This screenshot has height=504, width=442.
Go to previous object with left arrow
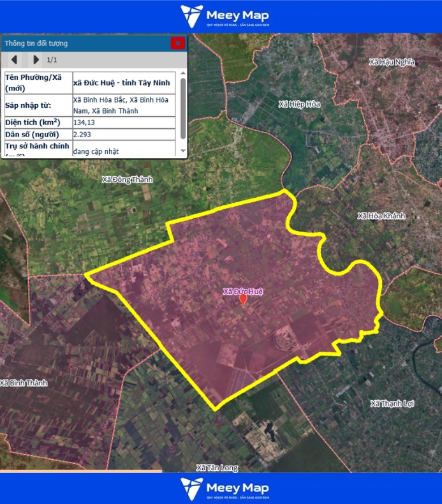coord(14,60)
